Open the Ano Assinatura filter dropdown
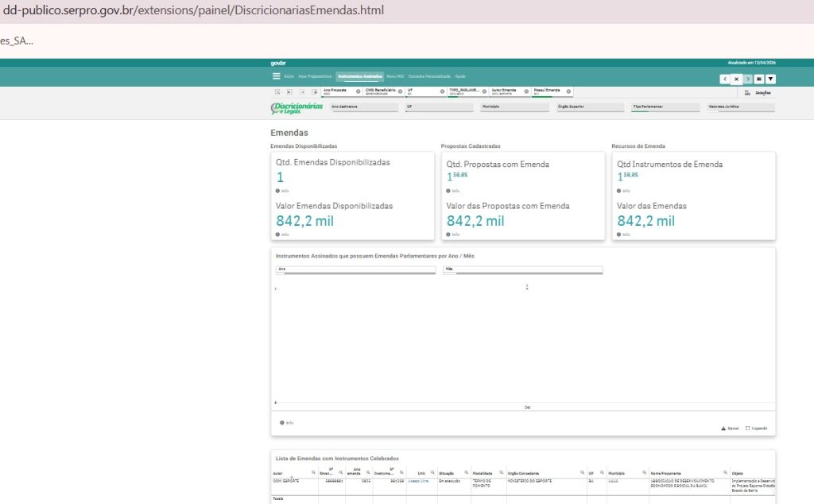814x504 pixels. (364, 106)
